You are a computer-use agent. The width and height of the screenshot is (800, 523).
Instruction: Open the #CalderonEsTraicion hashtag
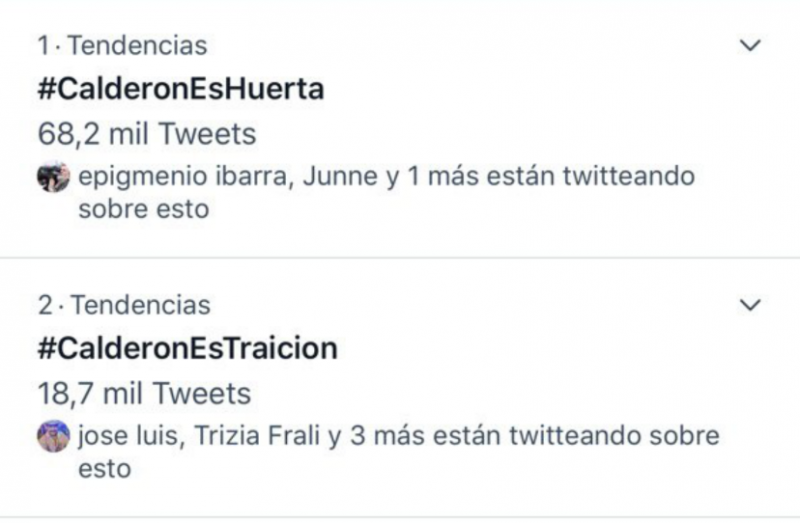tap(187, 348)
